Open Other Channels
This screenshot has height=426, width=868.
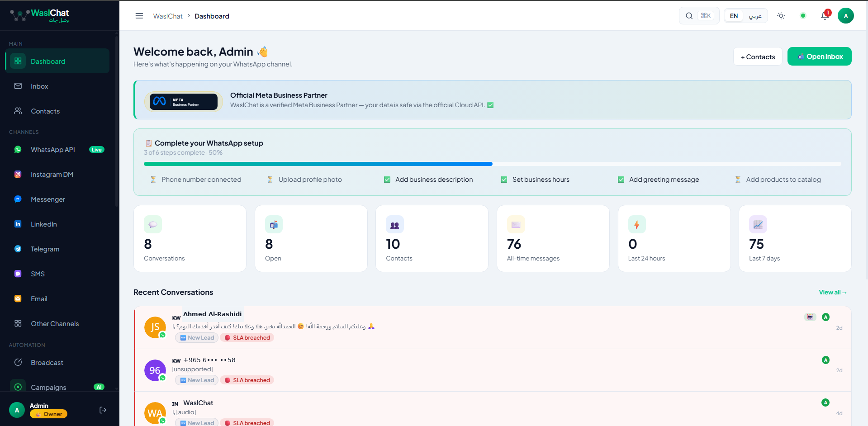click(x=57, y=323)
